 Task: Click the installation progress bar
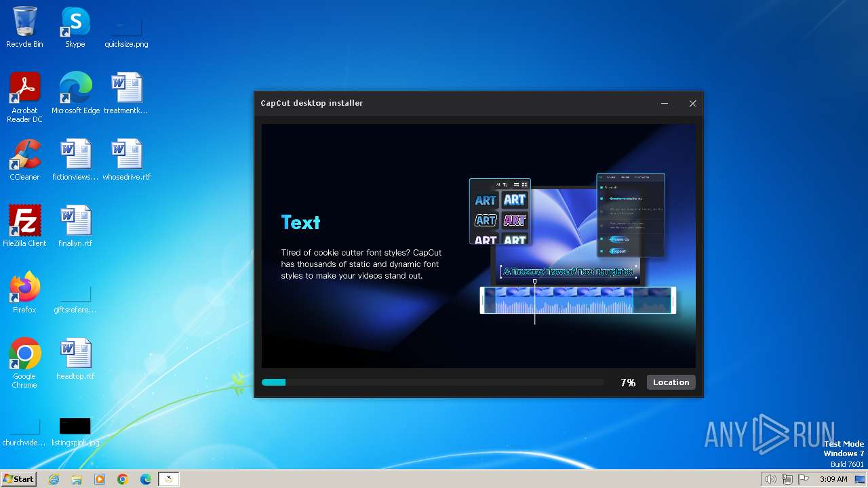click(433, 382)
